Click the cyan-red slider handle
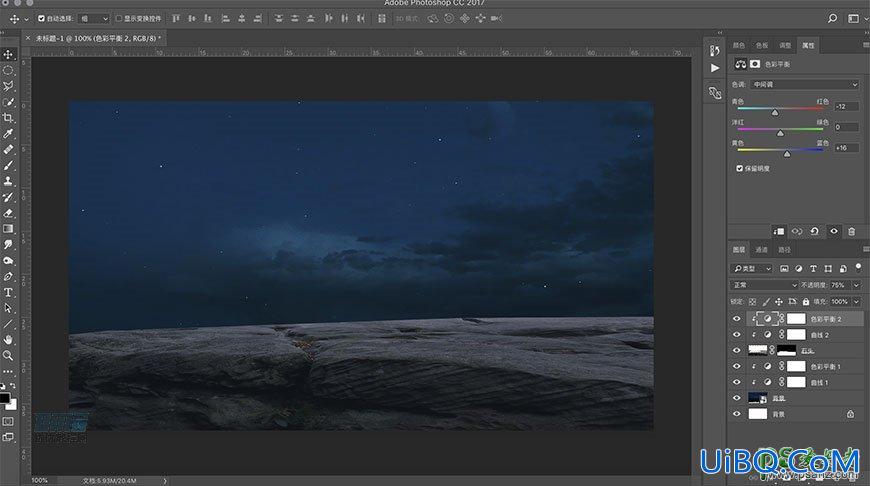The image size is (870, 486). (775, 113)
